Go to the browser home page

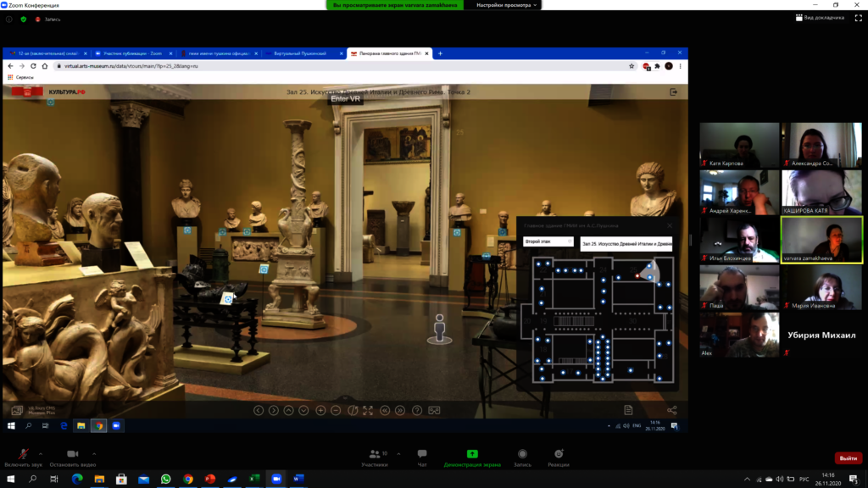[45, 66]
